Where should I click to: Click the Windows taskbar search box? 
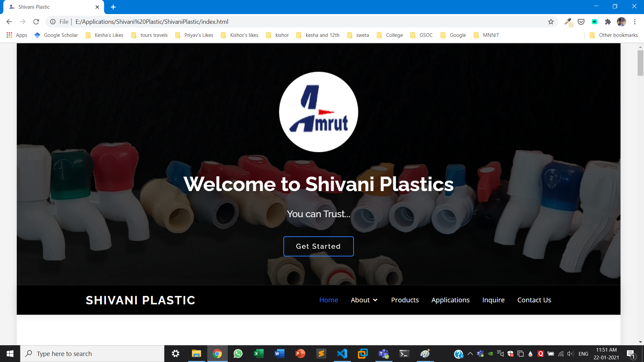[x=92, y=354]
